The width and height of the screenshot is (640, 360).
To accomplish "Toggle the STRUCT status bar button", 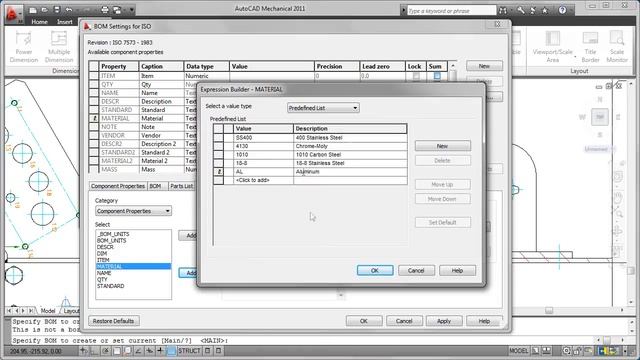I will coord(189,351).
